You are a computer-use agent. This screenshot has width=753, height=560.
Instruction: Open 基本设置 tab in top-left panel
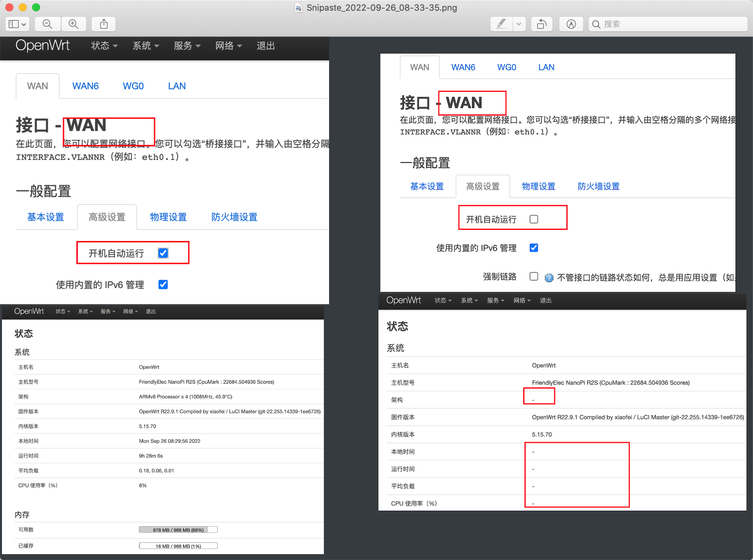click(46, 217)
